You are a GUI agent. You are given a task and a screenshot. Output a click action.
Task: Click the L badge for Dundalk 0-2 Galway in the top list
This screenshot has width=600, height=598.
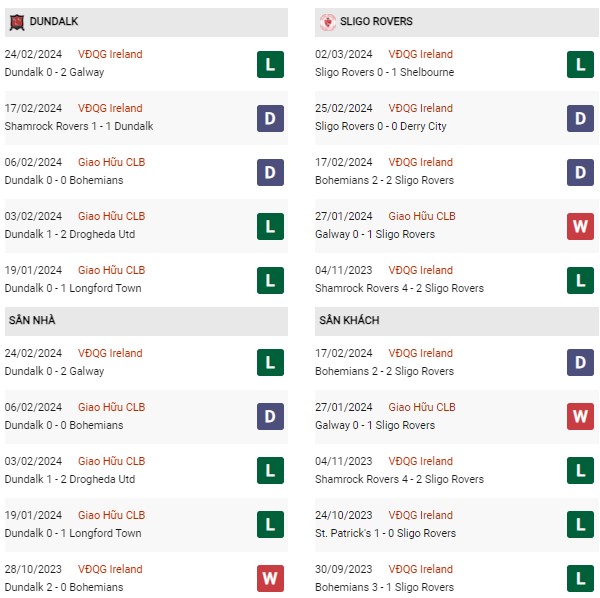tap(270, 64)
